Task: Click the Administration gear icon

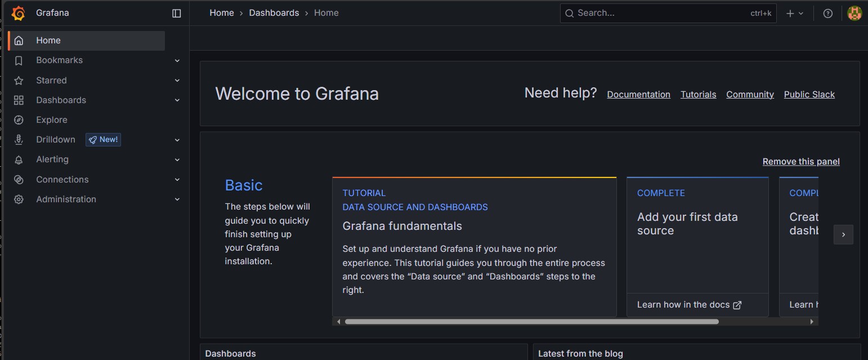Action: [19, 199]
